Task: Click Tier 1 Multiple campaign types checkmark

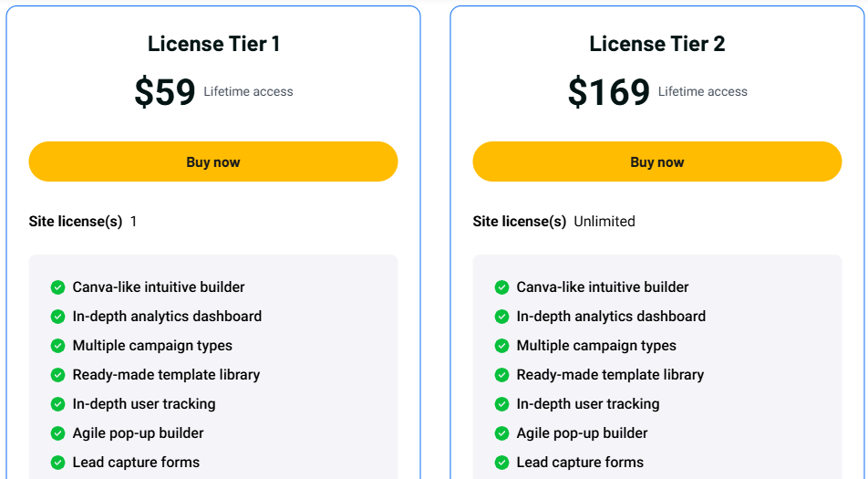Action: click(x=57, y=346)
